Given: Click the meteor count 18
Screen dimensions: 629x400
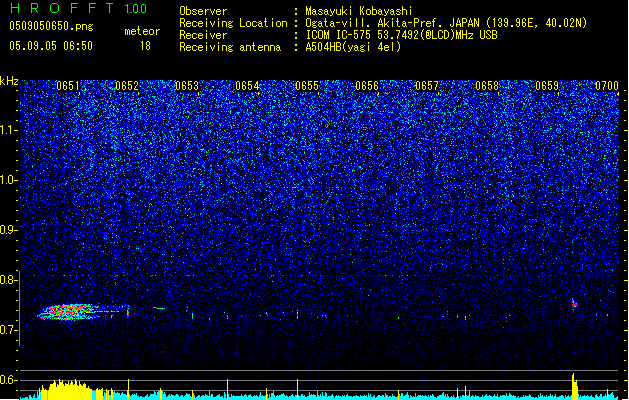Looking at the screenshot, I should point(145,46).
